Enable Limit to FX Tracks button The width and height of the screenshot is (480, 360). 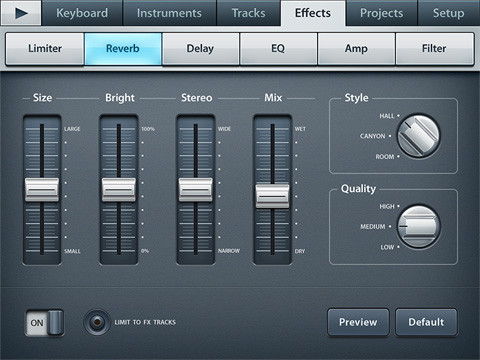[97, 322]
